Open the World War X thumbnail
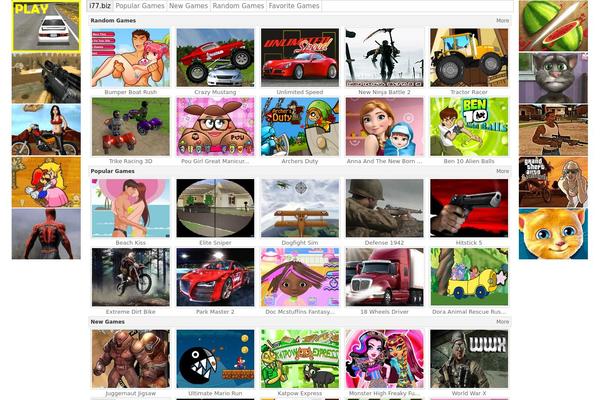Image resolution: width=600 pixels, height=400 pixels. [x=469, y=359]
